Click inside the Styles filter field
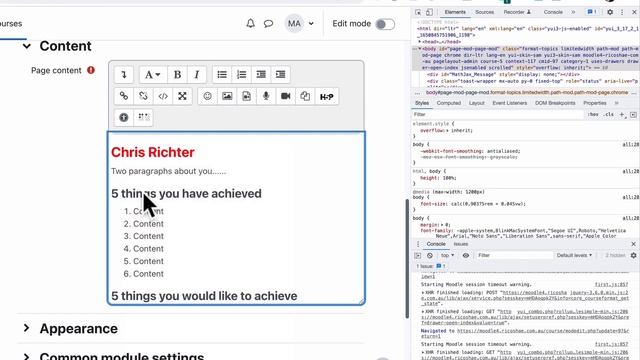Viewport: 640px width, 360px height. point(498,115)
